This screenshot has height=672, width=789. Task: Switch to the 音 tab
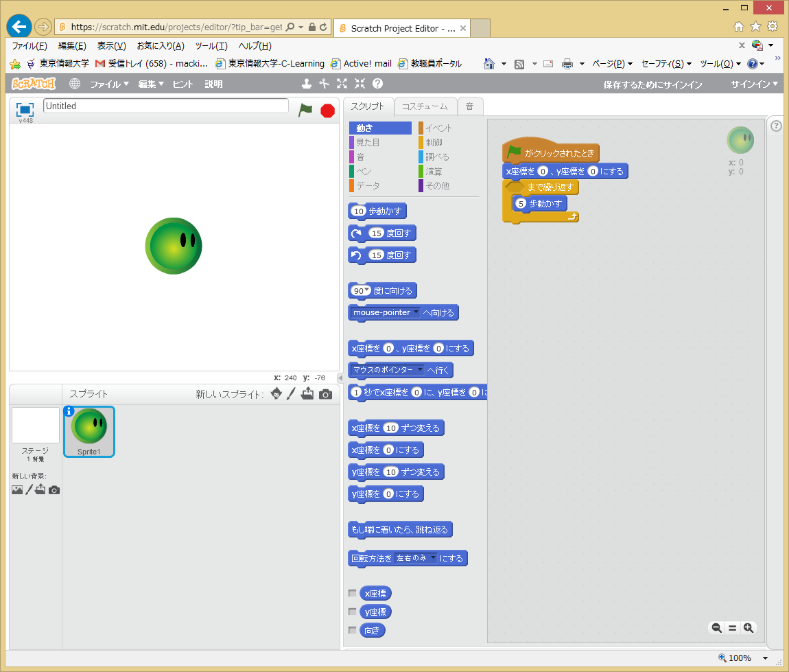(469, 106)
